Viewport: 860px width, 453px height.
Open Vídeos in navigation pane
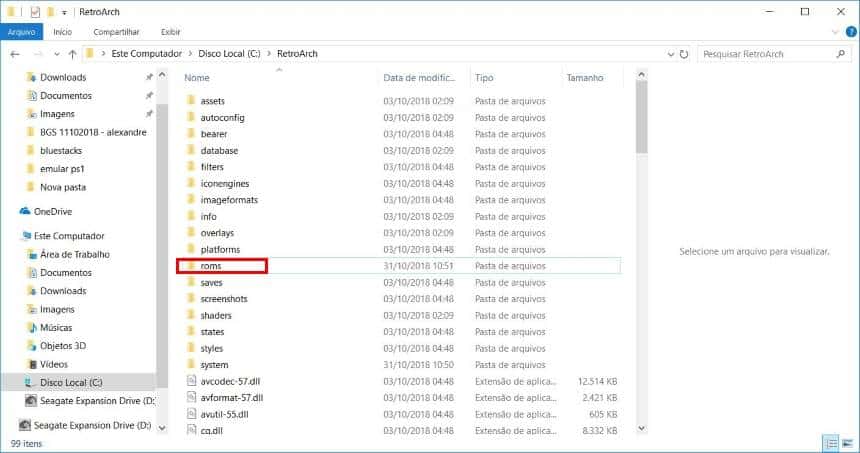tap(54, 364)
